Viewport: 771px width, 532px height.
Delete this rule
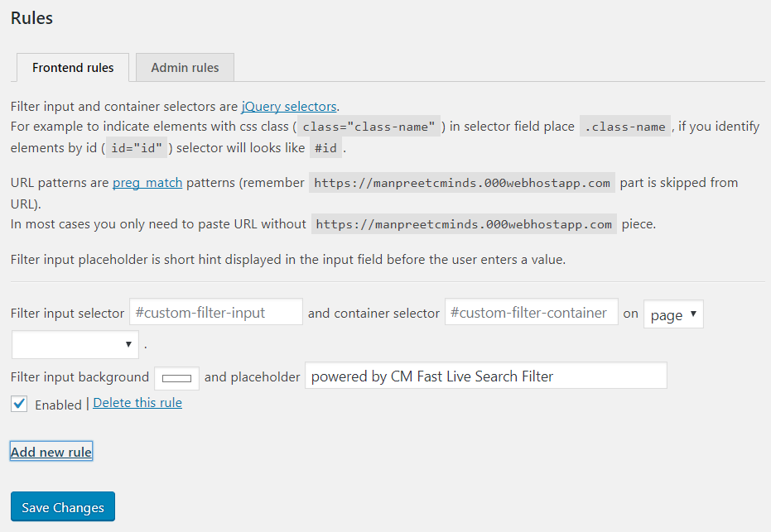pos(137,403)
